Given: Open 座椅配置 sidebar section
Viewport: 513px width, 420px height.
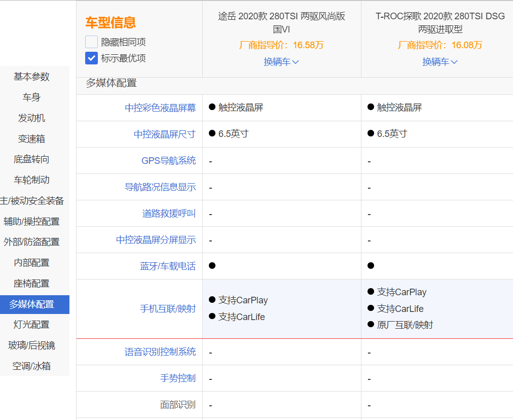Looking at the screenshot, I should point(31,284).
